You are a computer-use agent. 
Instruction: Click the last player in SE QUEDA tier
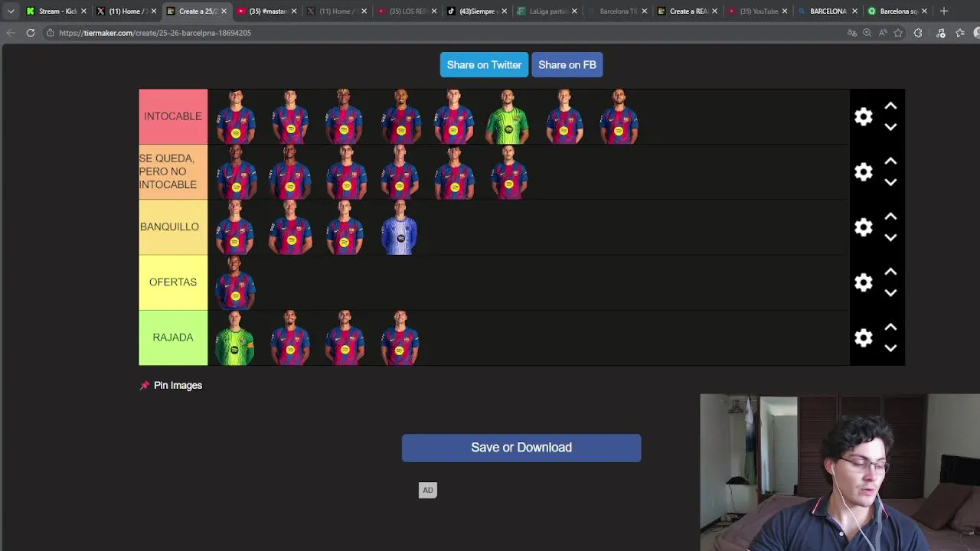(x=508, y=171)
